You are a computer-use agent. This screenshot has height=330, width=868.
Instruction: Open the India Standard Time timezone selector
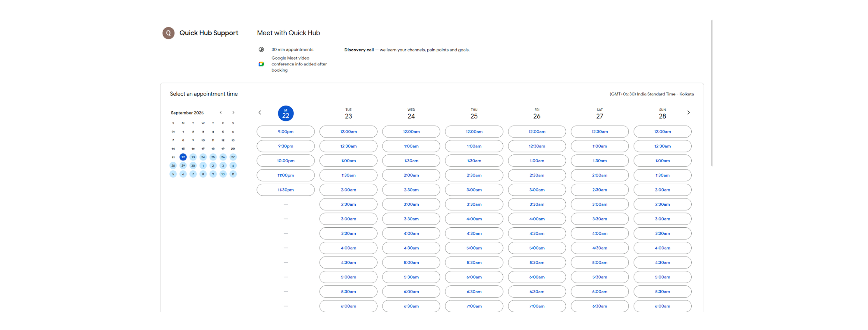651,94
